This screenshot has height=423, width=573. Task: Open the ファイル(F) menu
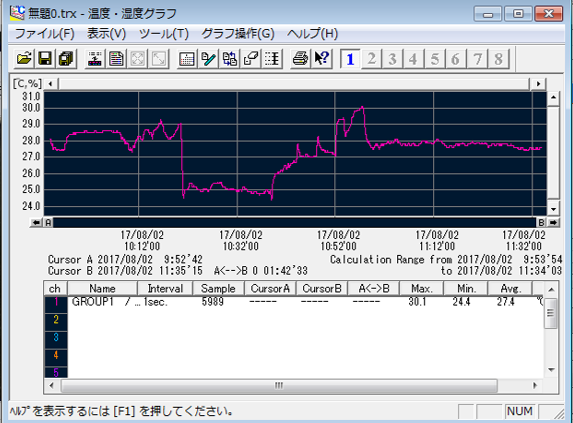tap(44, 34)
